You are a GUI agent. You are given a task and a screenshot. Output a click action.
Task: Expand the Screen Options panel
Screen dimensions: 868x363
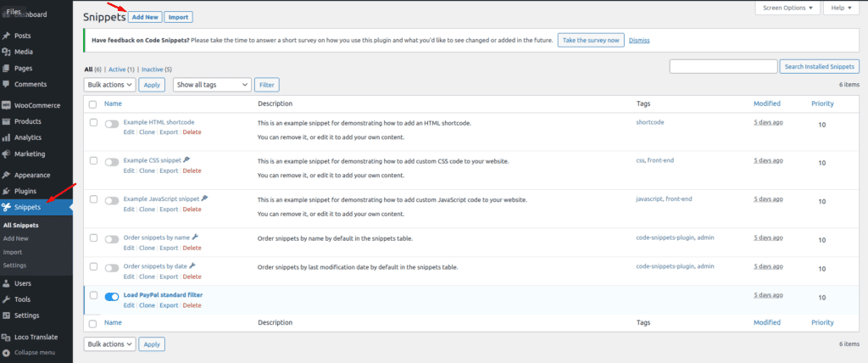coord(787,8)
